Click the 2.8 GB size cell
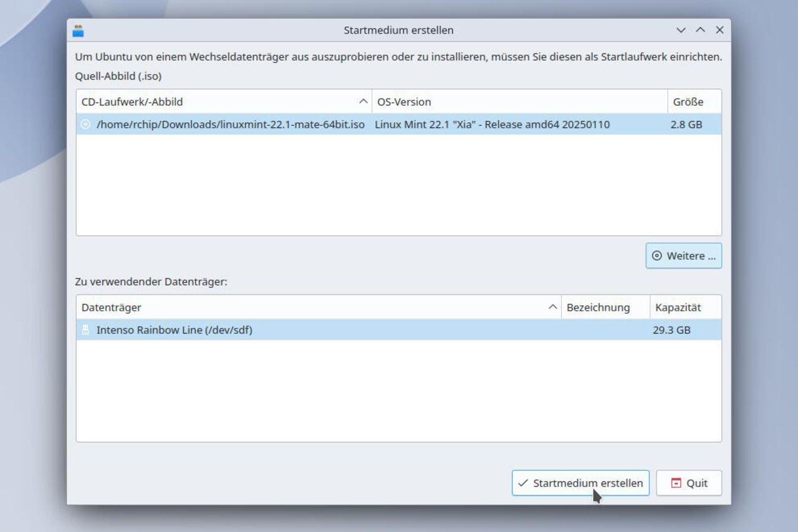Screen dimensions: 798x532 [686, 125]
